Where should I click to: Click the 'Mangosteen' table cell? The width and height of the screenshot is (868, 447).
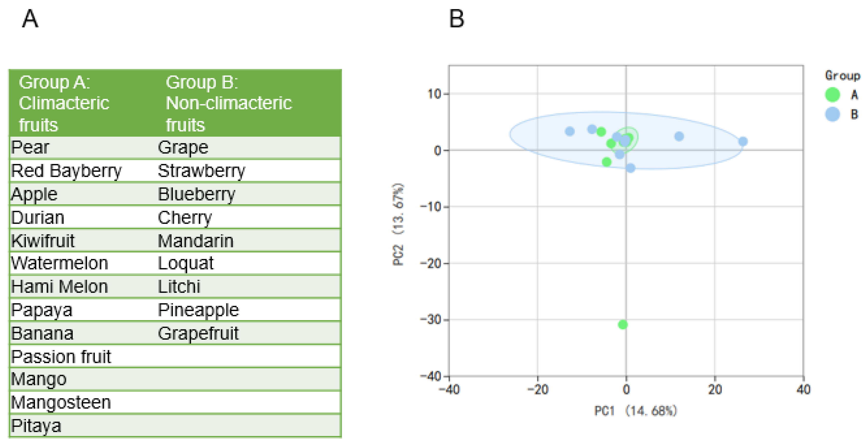[61, 402]
